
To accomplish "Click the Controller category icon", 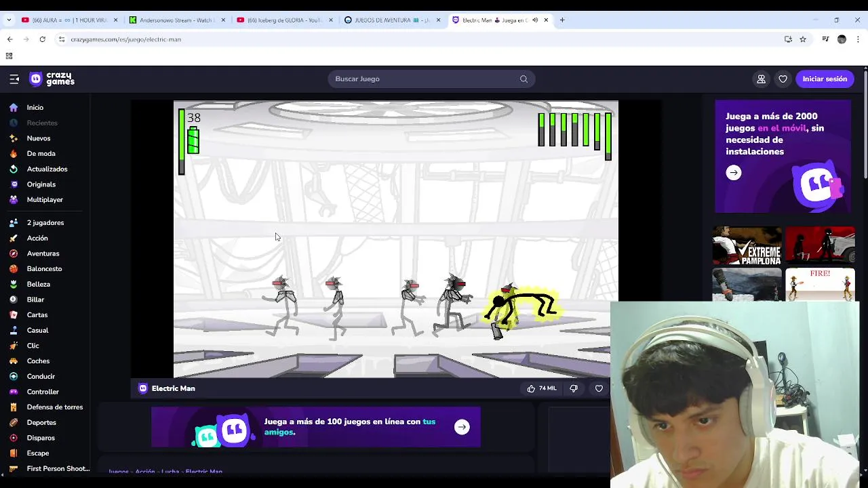I will tap(14, 392).
